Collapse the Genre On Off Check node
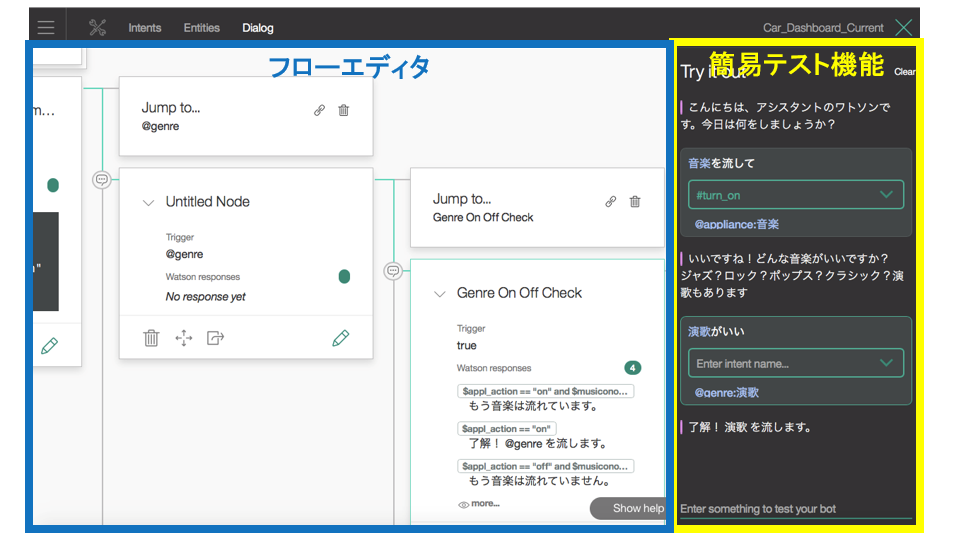 coord(439,294)
